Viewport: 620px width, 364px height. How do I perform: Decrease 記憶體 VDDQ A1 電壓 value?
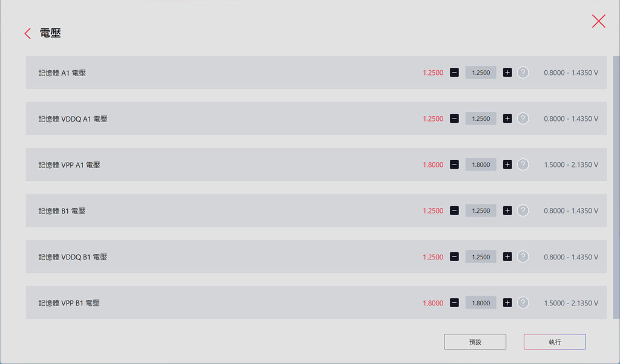tap(454, 119)
